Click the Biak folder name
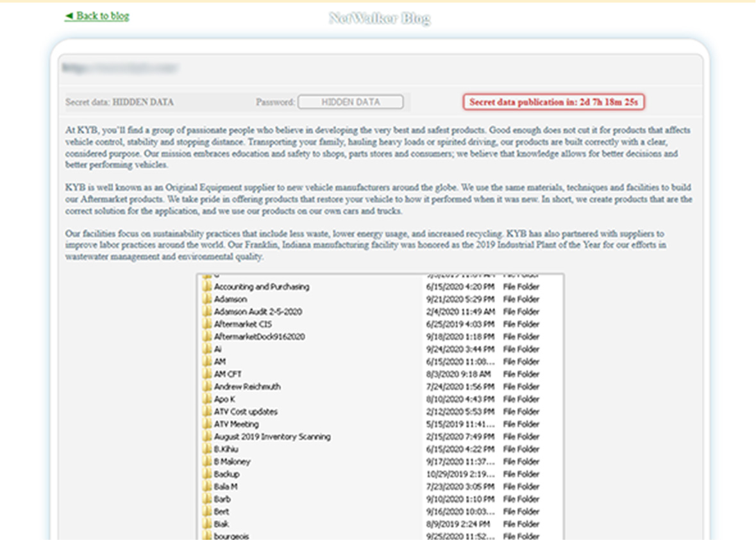Screen dimensions: 756x540 click(x=221, y=524)
